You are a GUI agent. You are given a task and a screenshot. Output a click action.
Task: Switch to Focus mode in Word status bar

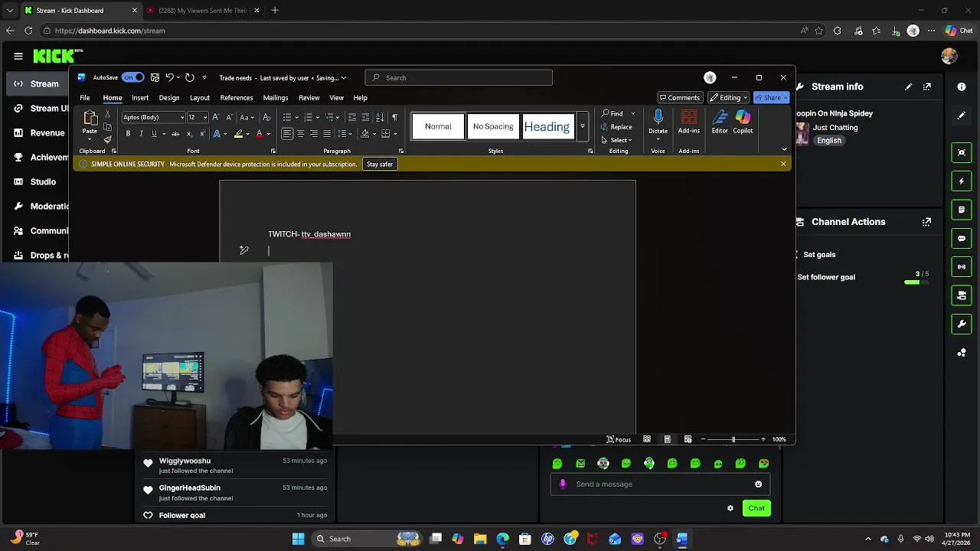619,439
